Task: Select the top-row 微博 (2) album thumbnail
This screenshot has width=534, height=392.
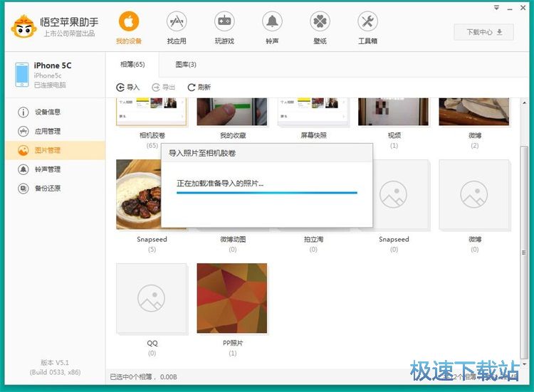Action: point(474,112)
